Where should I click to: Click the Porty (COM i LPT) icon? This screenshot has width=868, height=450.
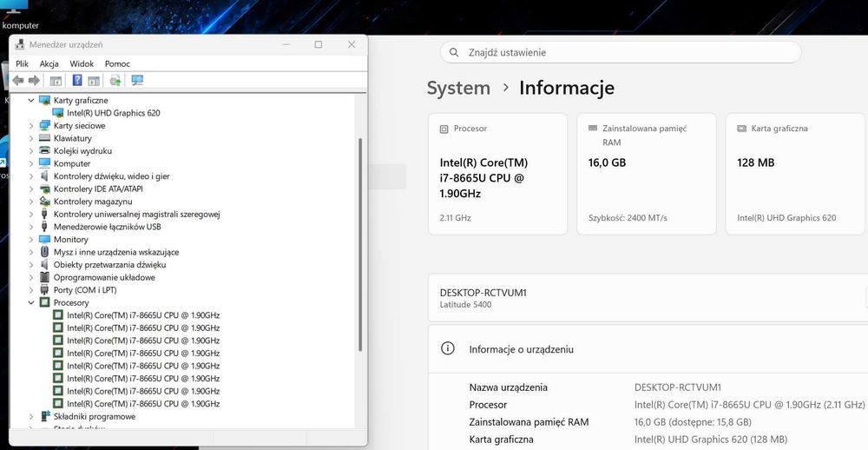click(45, 290)
